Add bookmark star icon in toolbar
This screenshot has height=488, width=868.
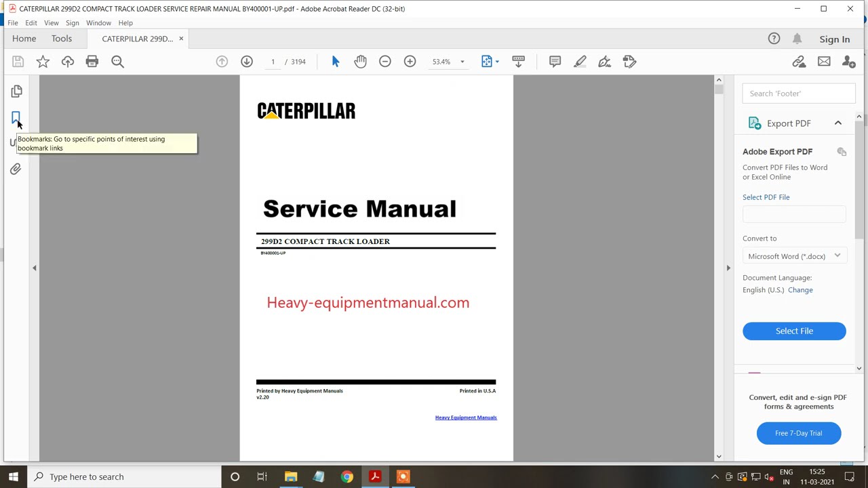[43, 62]
